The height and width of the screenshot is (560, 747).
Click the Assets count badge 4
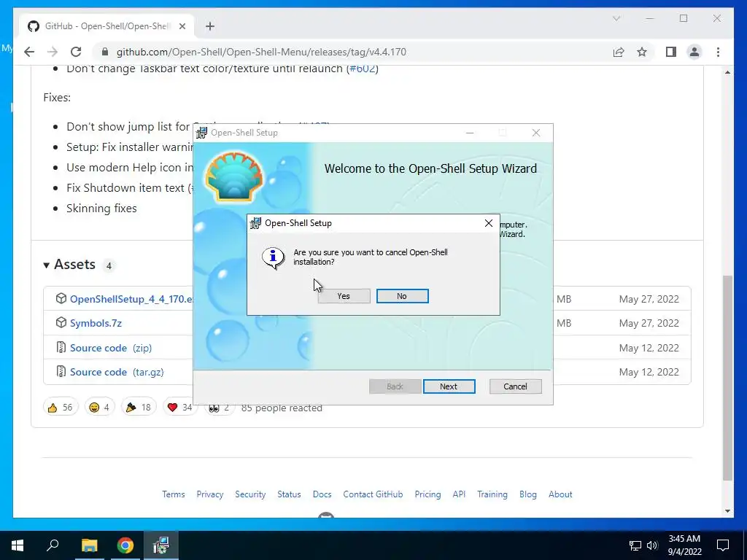(109, 265)
